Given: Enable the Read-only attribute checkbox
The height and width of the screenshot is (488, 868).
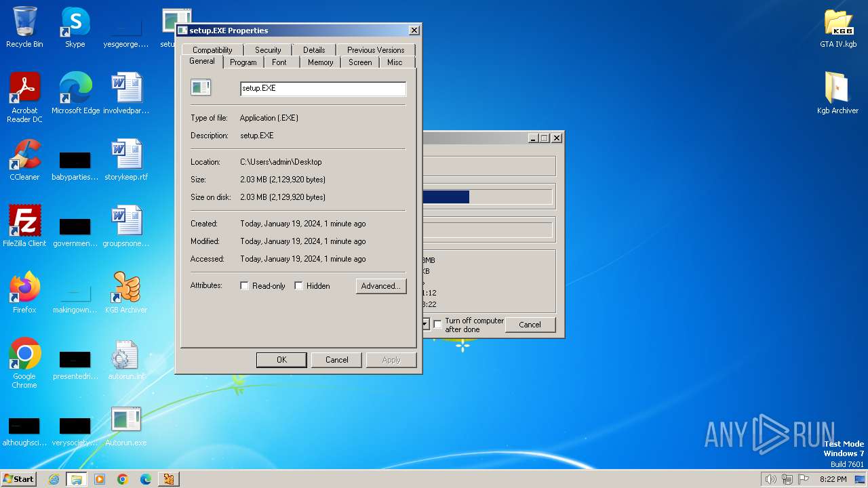Looking at the screenshot, I should pyautogui.click(x=244, y=286).
